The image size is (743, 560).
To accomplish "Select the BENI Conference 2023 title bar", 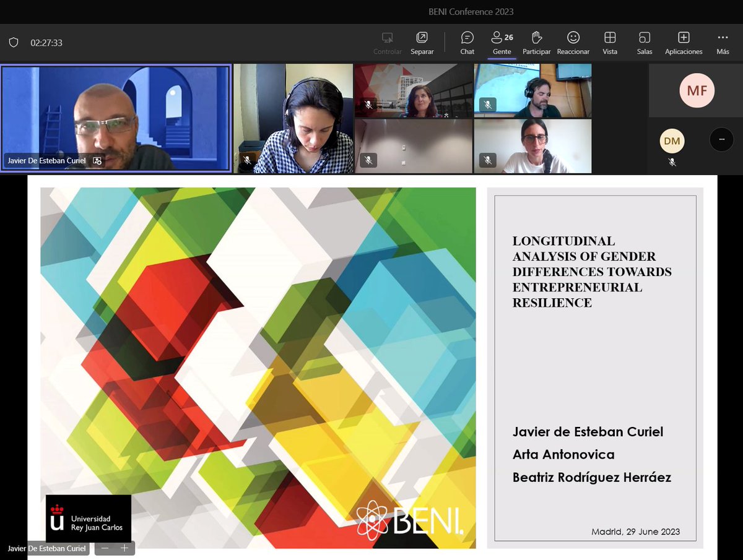I will click(x=472, y=12).
